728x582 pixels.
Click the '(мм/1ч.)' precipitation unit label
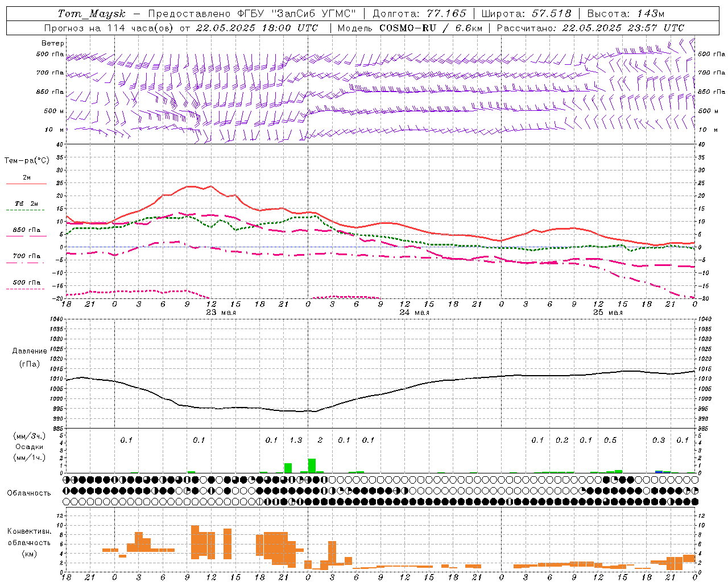tap(30, 458)
